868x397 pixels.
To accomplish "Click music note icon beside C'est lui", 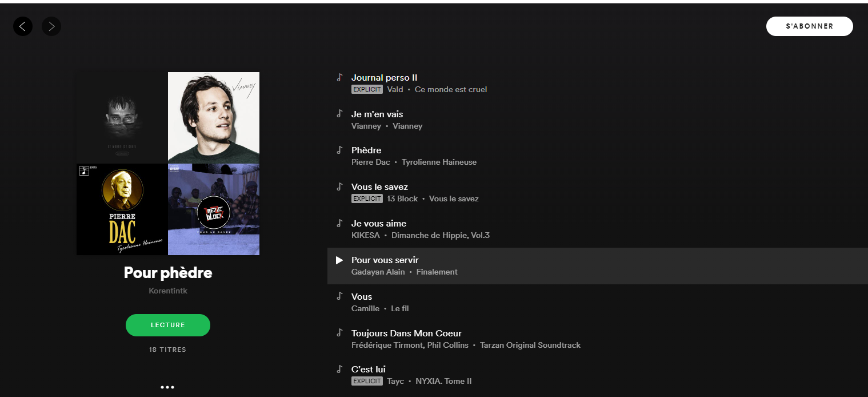I will [339, 369].
